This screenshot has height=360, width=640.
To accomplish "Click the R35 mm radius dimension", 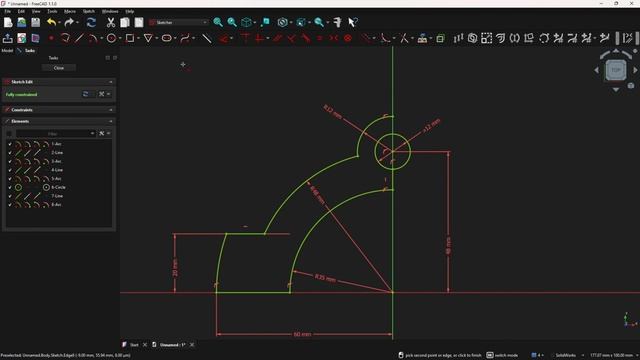I will (x=325, y=278).
